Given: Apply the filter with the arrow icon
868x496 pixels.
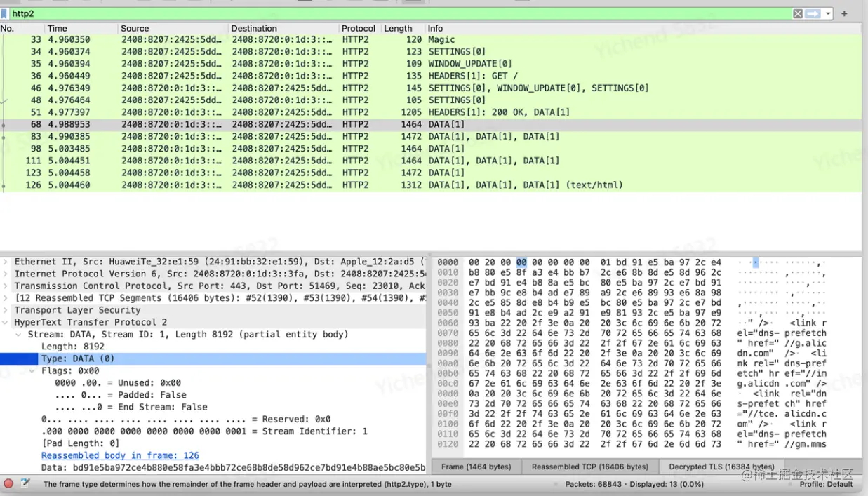Looking at the screenshot, I should pos(814,13).
